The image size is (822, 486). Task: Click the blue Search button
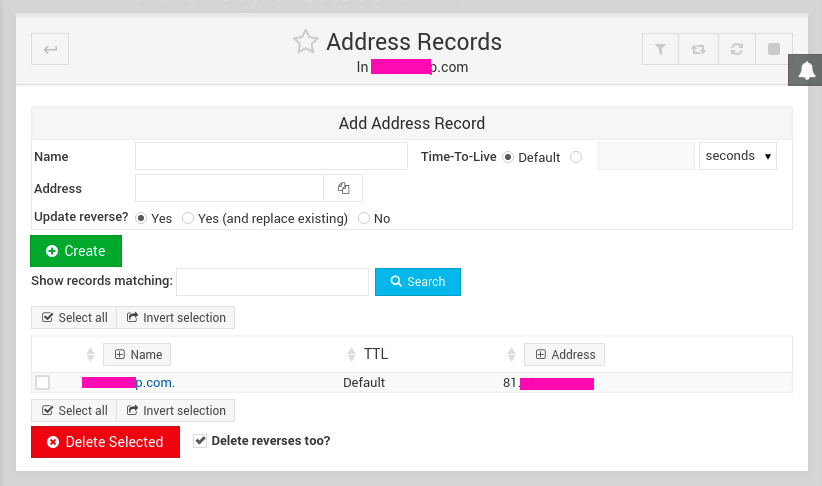coord(417,282)
